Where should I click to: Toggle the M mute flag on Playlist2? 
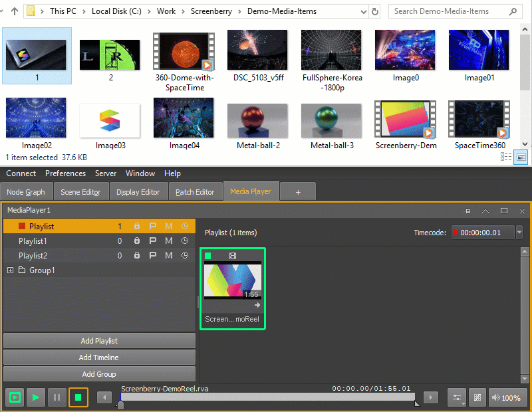tap(169, 255)
